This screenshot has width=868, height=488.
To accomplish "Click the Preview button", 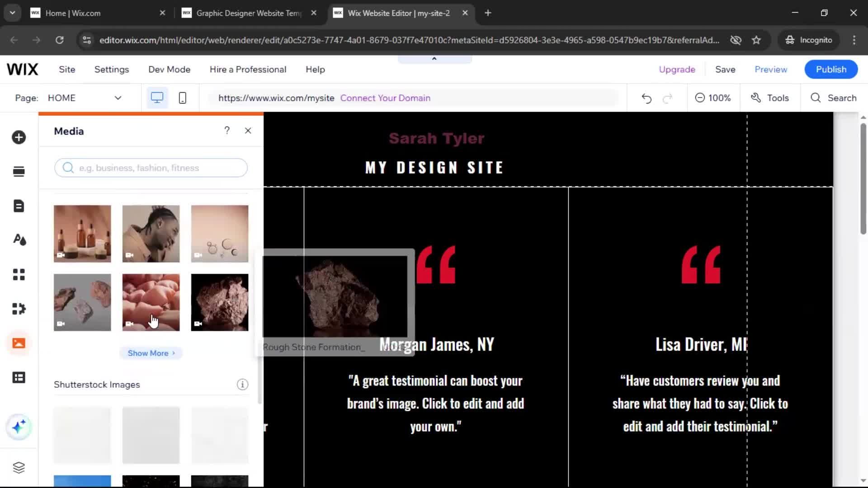I will (x=771, y=70).
